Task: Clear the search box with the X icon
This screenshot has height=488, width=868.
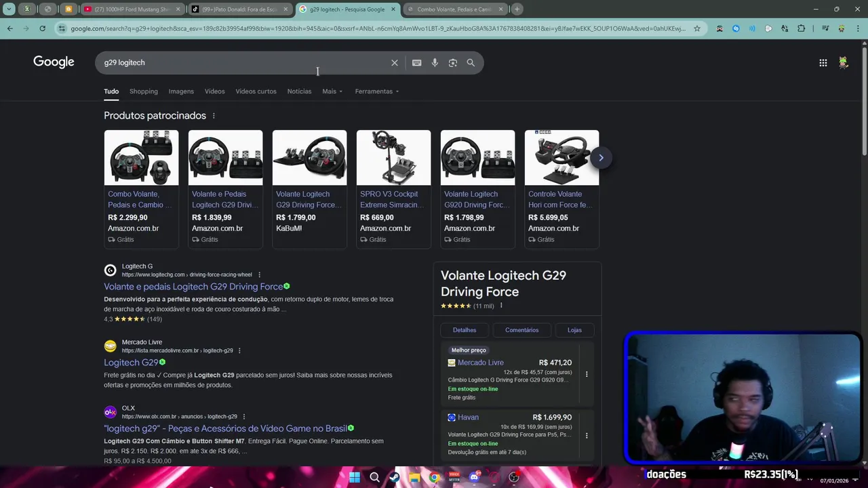Action: click(395, 62)
